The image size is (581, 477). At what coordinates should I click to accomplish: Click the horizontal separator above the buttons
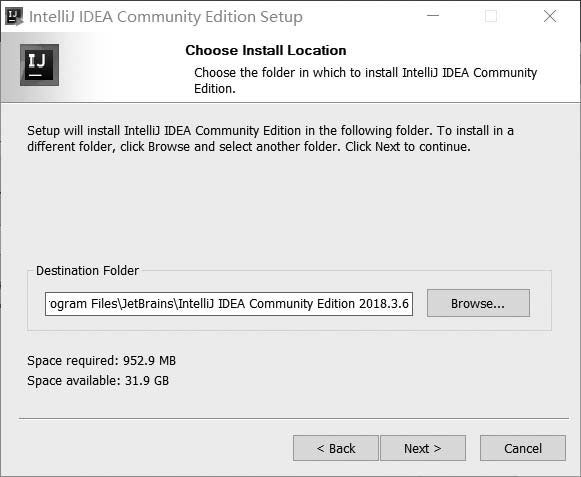coord(294,418)
